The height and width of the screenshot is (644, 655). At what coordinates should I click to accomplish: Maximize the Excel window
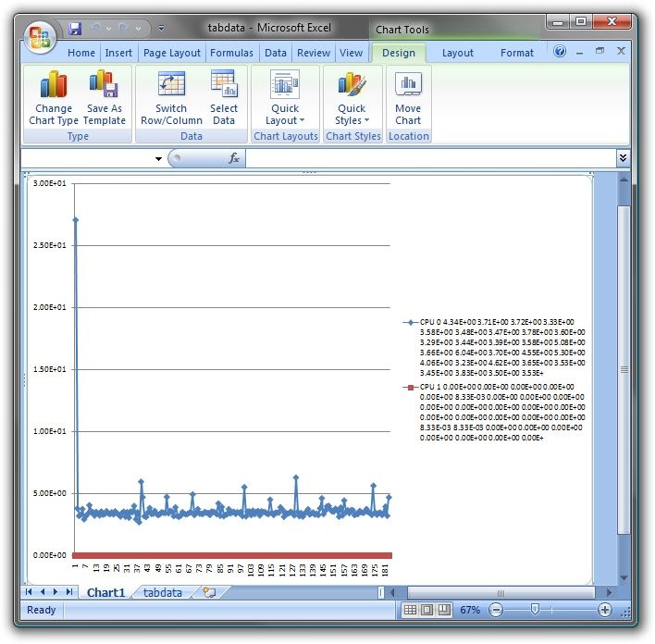coord(581,21)
